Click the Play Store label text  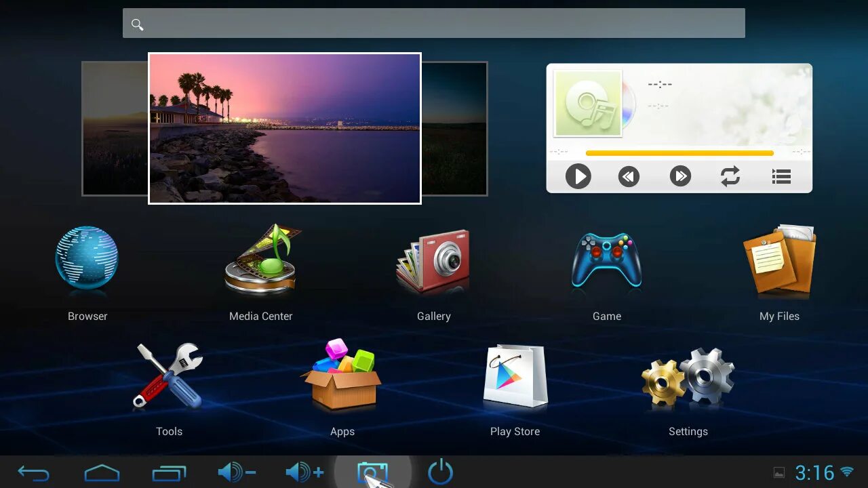515,432
